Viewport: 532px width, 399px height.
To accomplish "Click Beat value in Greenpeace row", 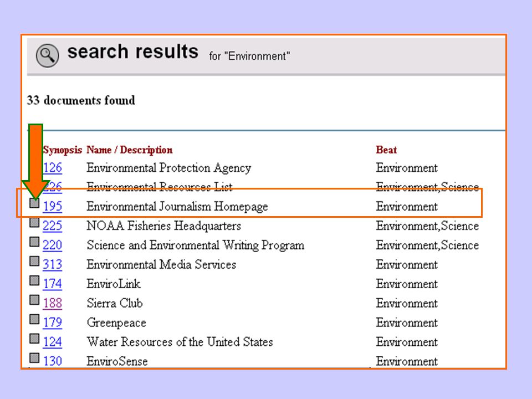I will 406,323.
